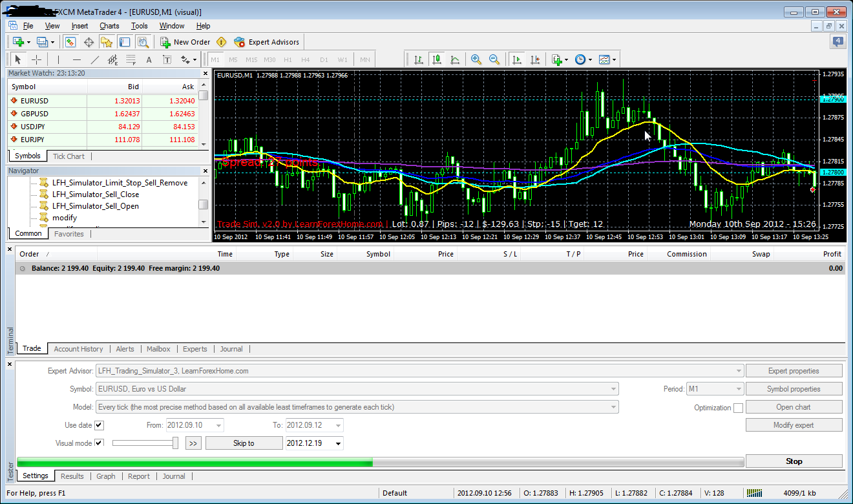
Task: Select the trendline drawing tool
Action: click(95, 59)
